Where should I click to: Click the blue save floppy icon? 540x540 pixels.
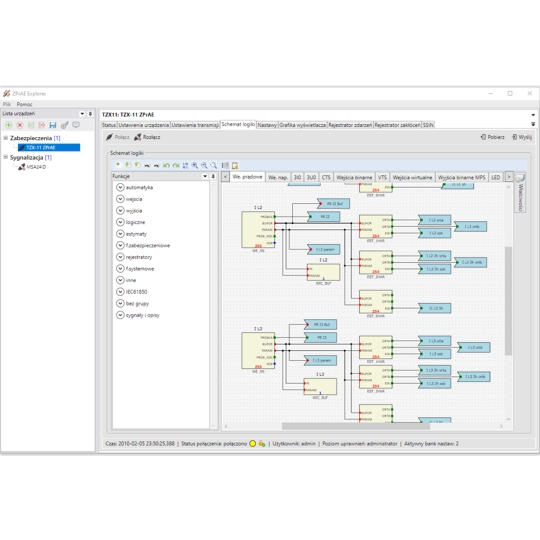coord(53,125)
